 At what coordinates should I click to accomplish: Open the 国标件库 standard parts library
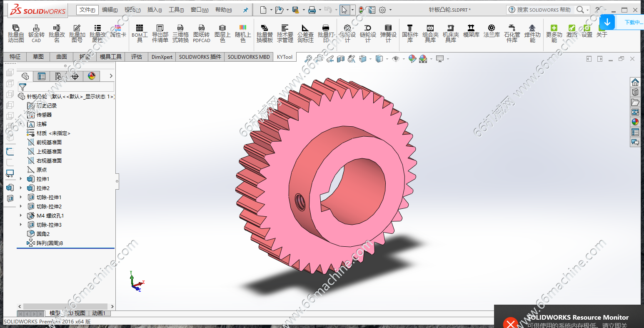point(410,33)
